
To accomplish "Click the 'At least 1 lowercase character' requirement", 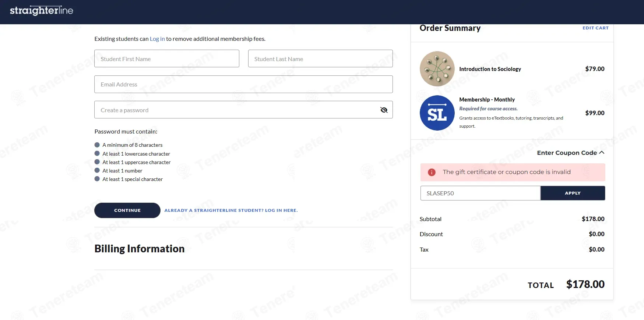I will 136,154.
